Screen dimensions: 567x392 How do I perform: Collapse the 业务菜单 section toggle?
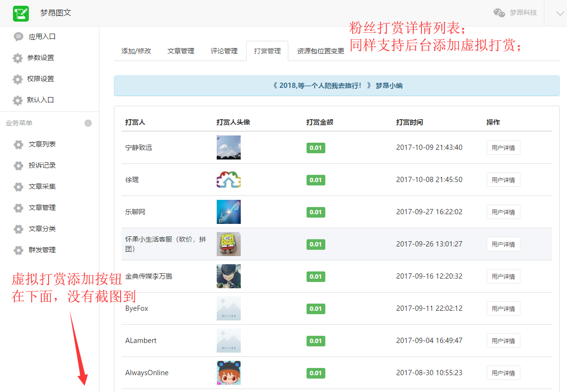[88, 123]
